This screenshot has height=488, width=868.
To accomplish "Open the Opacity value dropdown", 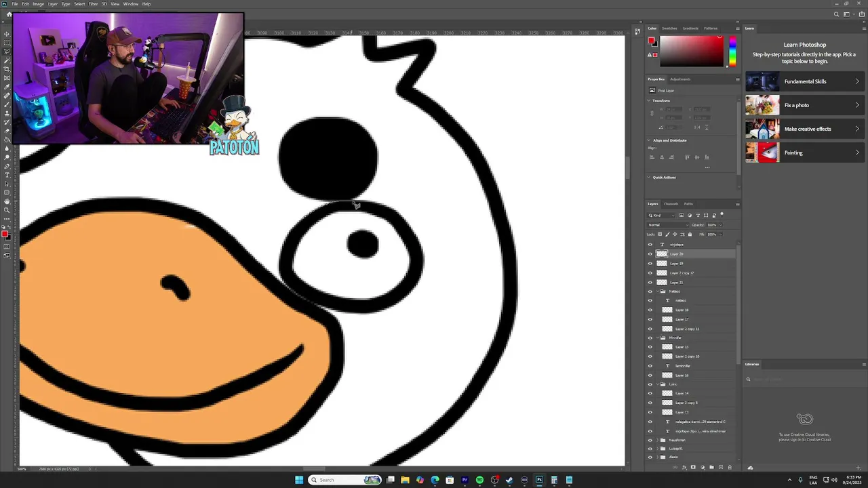I will pyautogui.click(x=721, y=225).
